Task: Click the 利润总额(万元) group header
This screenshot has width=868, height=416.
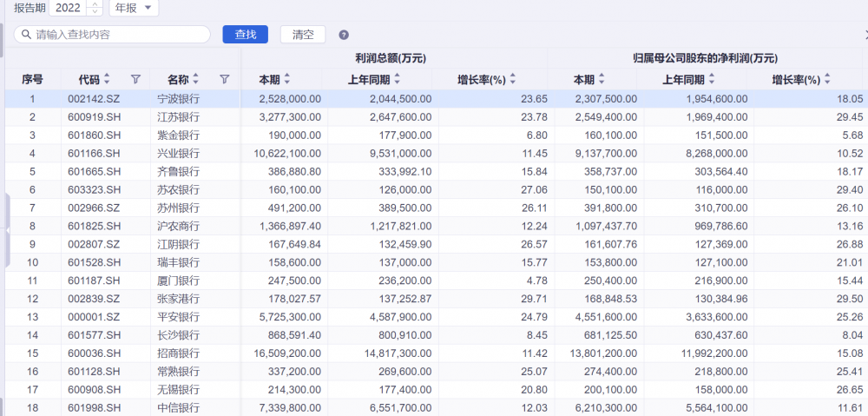Action: [x=391, y=57]
